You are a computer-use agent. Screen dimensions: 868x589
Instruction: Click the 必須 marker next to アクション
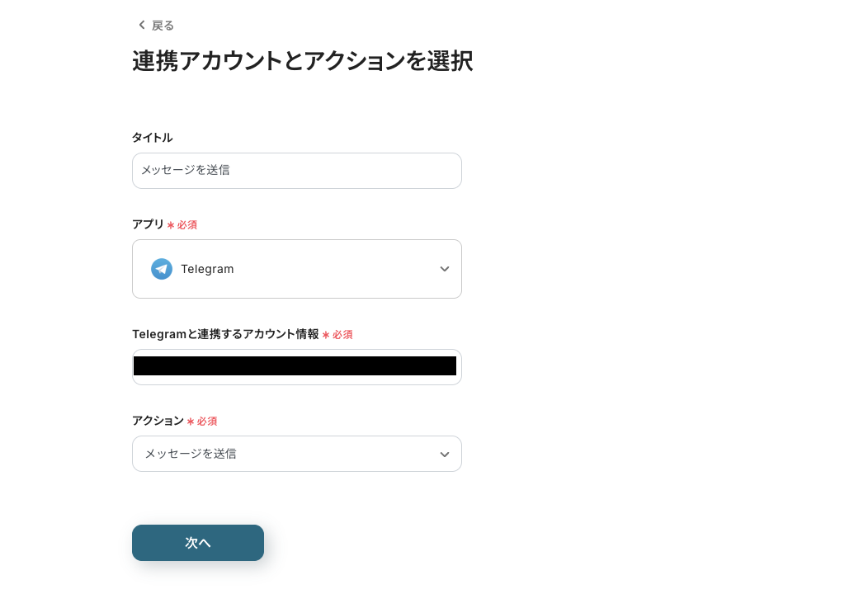(207, 422)
